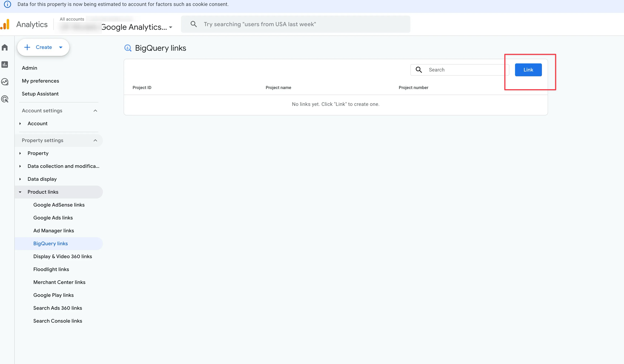Collapse the Account settings section
624x364 pixels.
pos(95,111)
